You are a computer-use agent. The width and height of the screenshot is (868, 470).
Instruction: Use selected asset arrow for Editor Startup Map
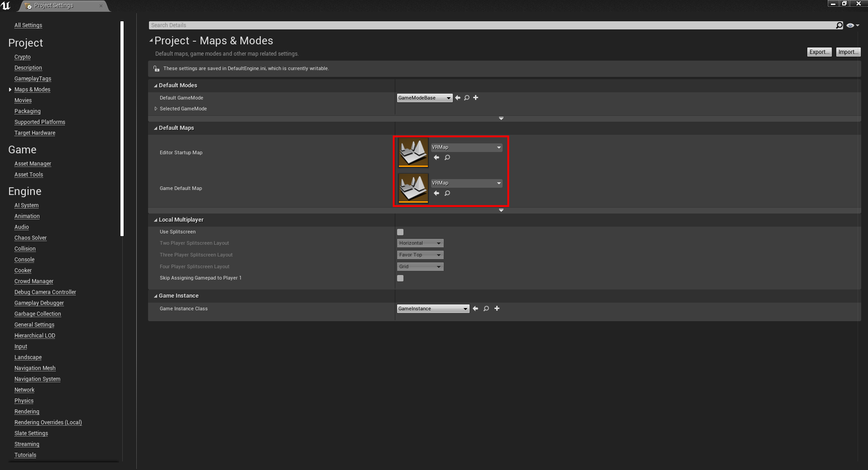click(436, 157)
